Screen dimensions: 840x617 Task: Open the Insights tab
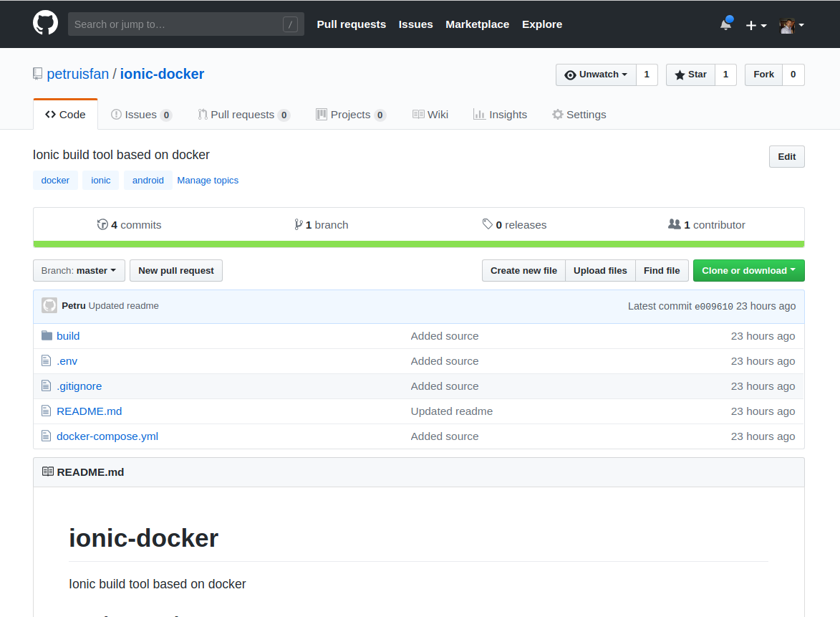[501, 115]
